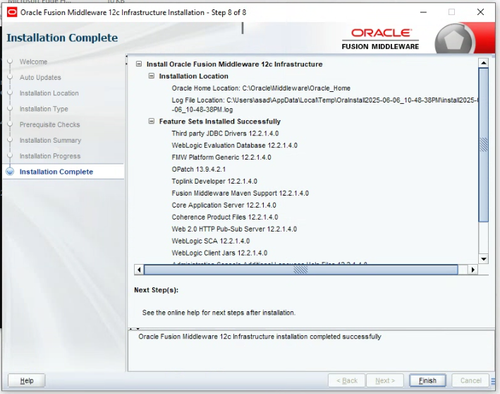The height and width of the screenshot is (394, 500).
Task: Select Web 2.0 HTTP Pub-Sub Server row
Action: pos(234,229)
